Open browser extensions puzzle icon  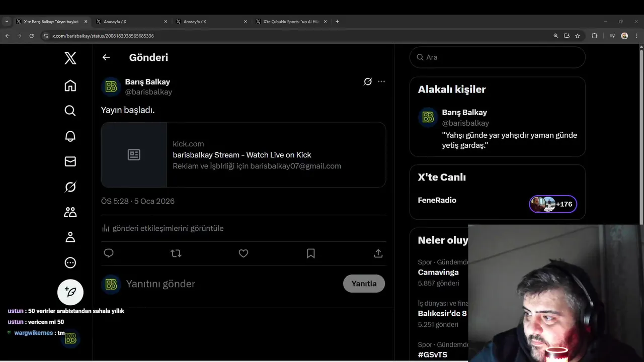pyautogui.click(x=594, y=36)
